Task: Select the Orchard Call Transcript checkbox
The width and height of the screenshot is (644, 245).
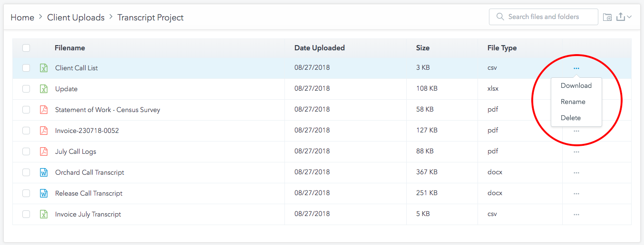Action: click(26, 172)
